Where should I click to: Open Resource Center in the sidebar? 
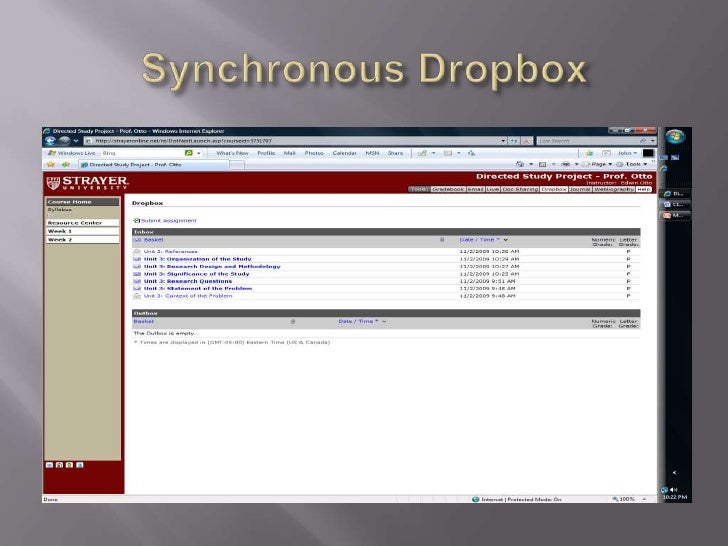click(82, 223)
